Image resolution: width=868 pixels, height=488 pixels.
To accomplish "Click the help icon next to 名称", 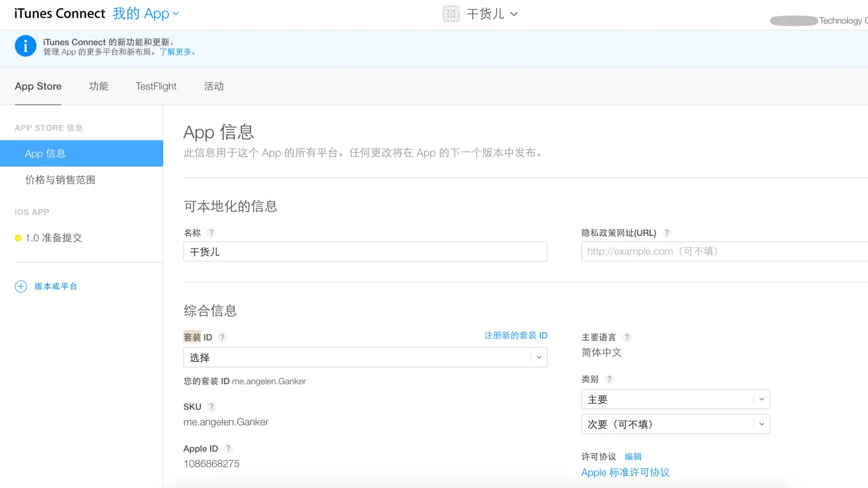I will [211, 233].
